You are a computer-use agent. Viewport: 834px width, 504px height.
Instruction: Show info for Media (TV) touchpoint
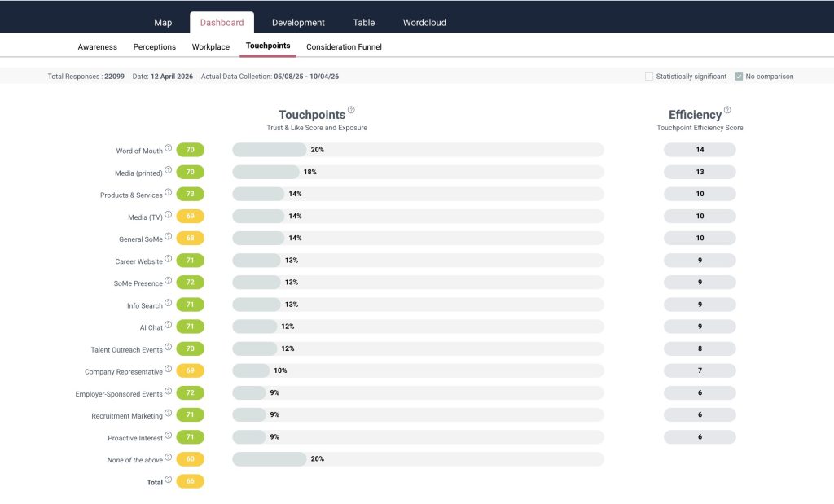click(x=169, y=215)
